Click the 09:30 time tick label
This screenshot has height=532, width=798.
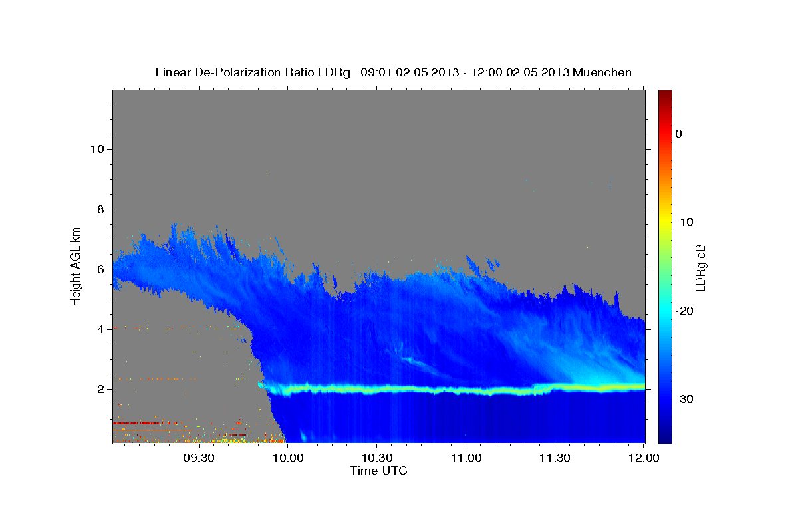(198, 458)
